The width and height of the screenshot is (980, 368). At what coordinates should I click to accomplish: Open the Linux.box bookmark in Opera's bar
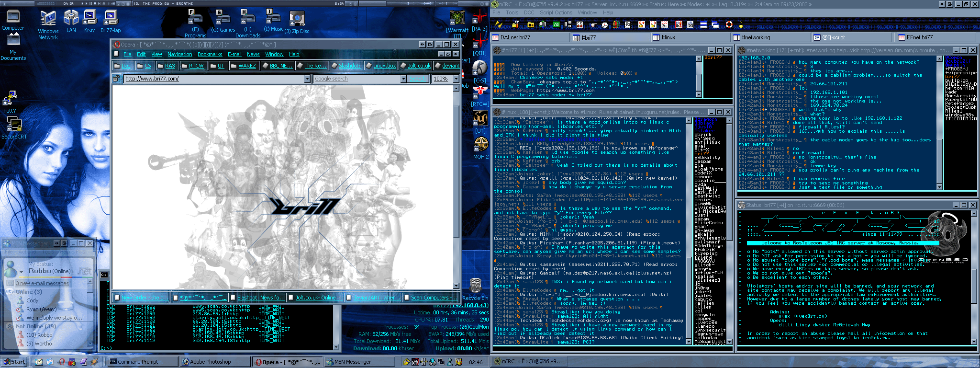tap(380, 66)
